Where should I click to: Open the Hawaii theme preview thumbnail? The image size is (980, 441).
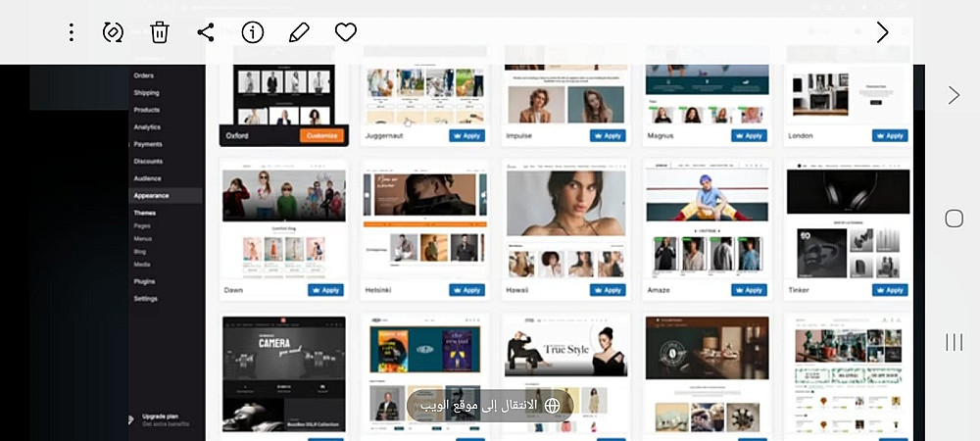[x=565, y=220]
